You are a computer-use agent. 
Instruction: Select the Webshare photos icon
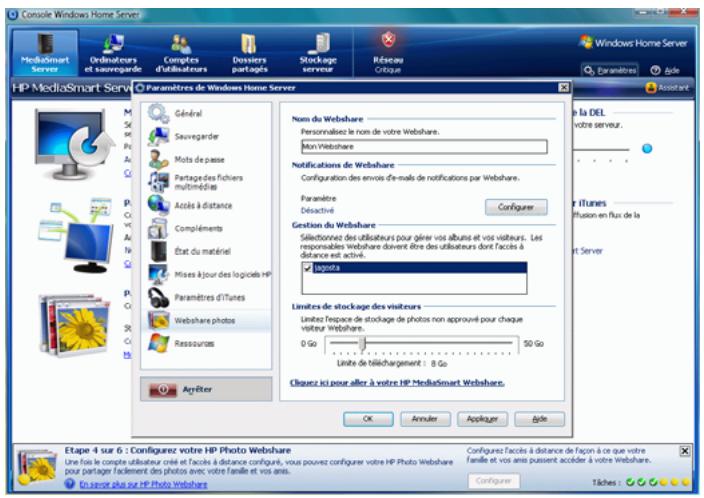158,320
